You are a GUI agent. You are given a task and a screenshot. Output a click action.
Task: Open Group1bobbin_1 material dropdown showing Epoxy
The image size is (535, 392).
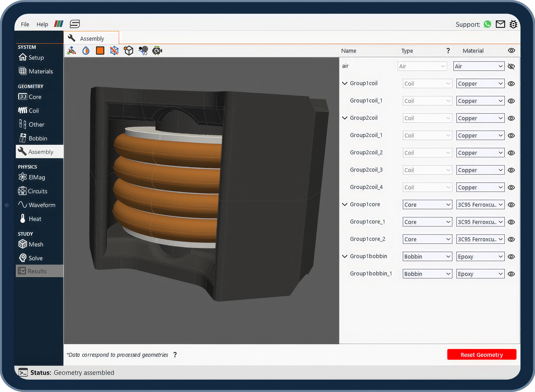[x=480, y=274]
